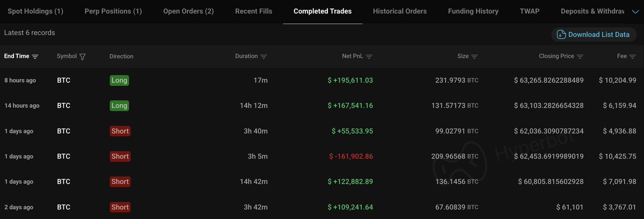The image size is (644, 219).
Task: Click the fee value $ 6,159.94
Action: coord(620,105)
